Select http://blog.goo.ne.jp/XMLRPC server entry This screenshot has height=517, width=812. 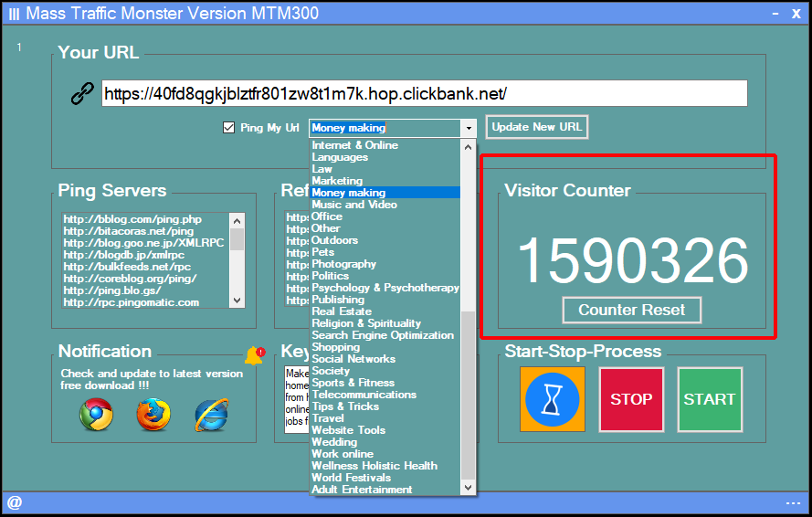145,244
